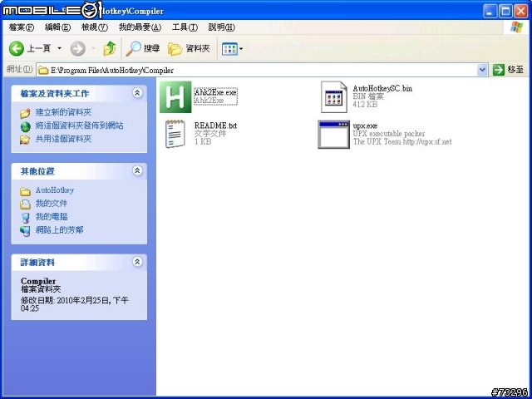Click Make a new folder (建立新的資料夾) link

[x=63, y=112]
